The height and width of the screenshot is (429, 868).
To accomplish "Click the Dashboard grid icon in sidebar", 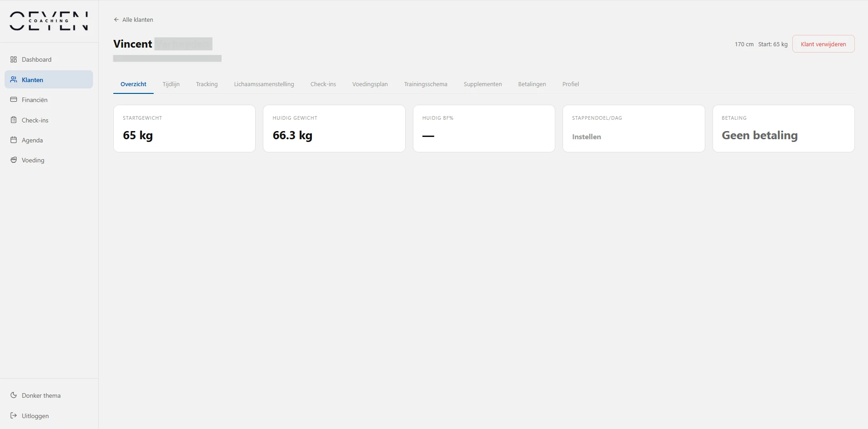I will (14, 59).
